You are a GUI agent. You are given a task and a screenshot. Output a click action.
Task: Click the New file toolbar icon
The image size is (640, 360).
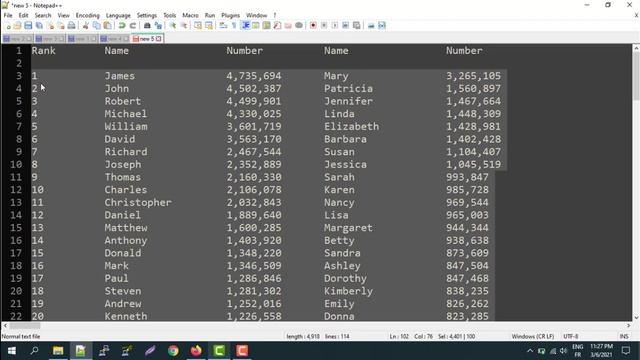pyautogui.click(x=8, y=25)
